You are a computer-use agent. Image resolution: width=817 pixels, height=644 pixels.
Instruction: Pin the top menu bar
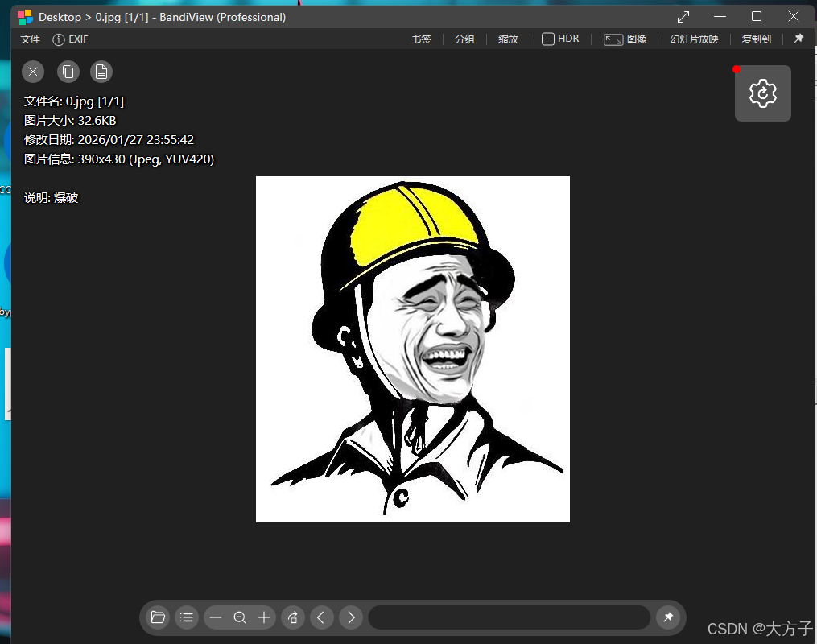pos(798,39)
